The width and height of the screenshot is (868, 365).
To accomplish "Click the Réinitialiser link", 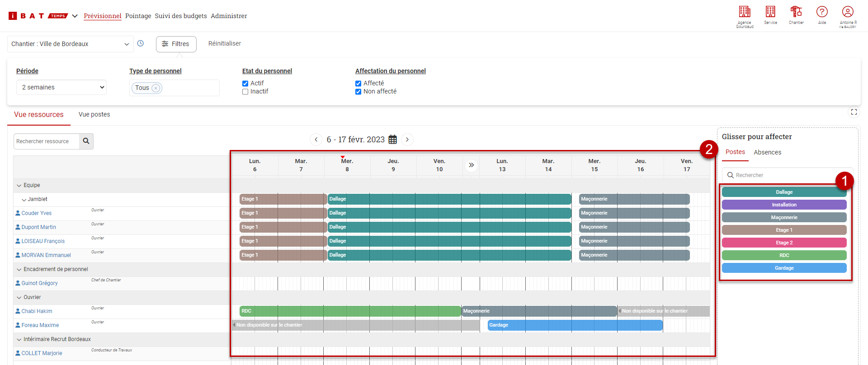I will [224, 44].
